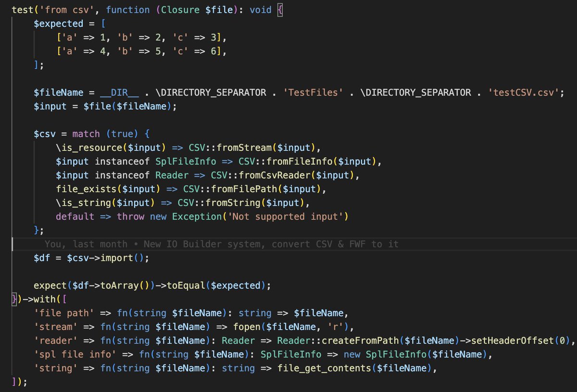Click the $expected variable being assigned
The height and width of the screenshot is (392, 577).
[59, 24]
